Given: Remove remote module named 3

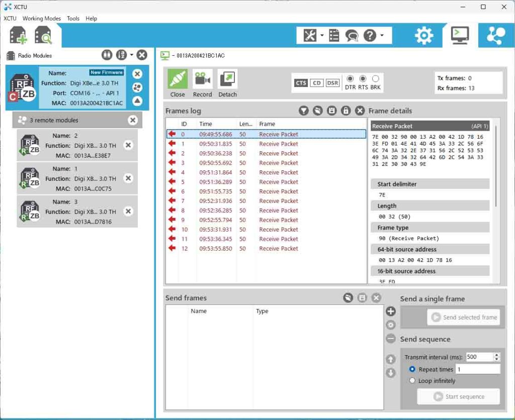Looking at the screenshot, I should pyautogui.click(x=128, y=212).
